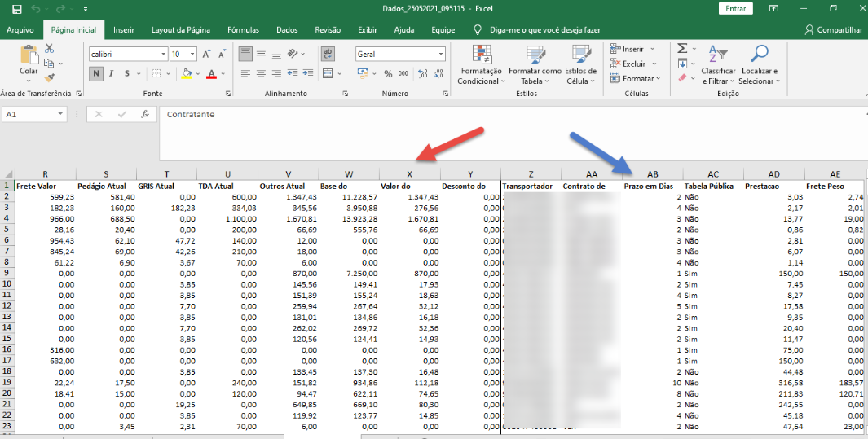Click the Cut scissors icon

point(50,49)
